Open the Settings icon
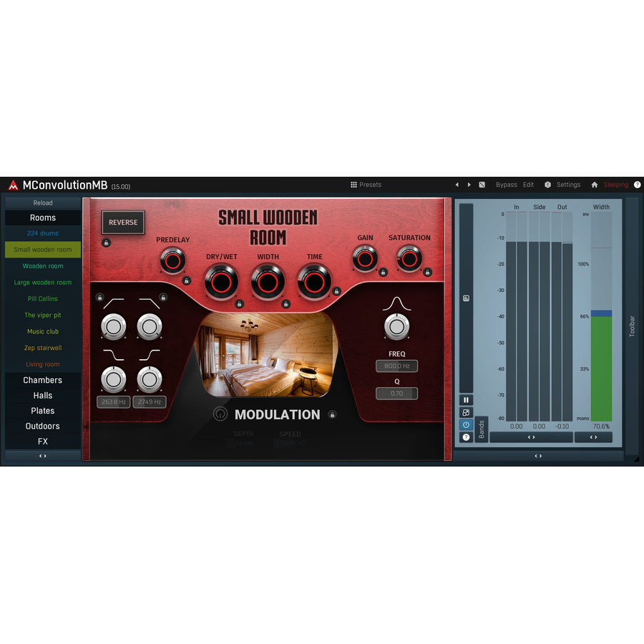This screenshot has width=644, height=644. [x=547, y=185]
